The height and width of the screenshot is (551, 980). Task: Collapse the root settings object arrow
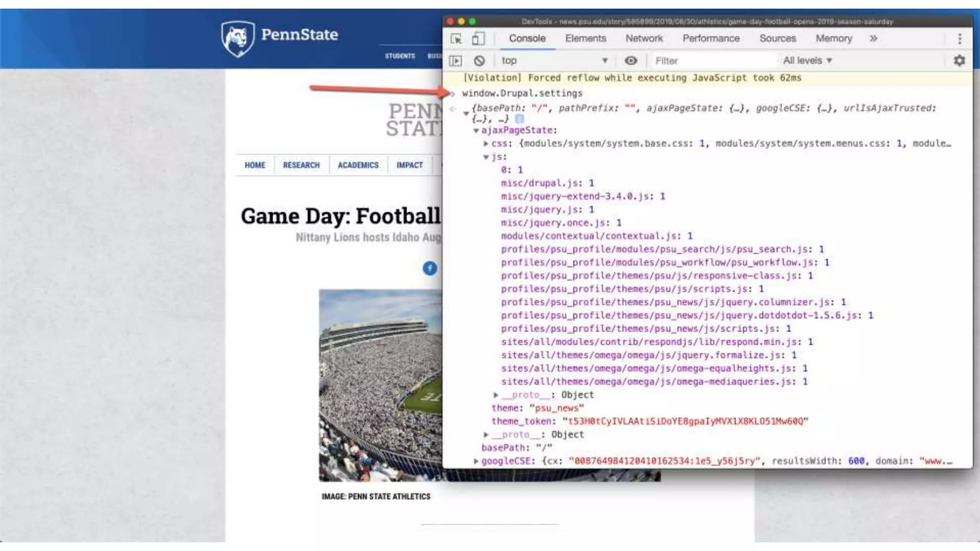[466, 113]
